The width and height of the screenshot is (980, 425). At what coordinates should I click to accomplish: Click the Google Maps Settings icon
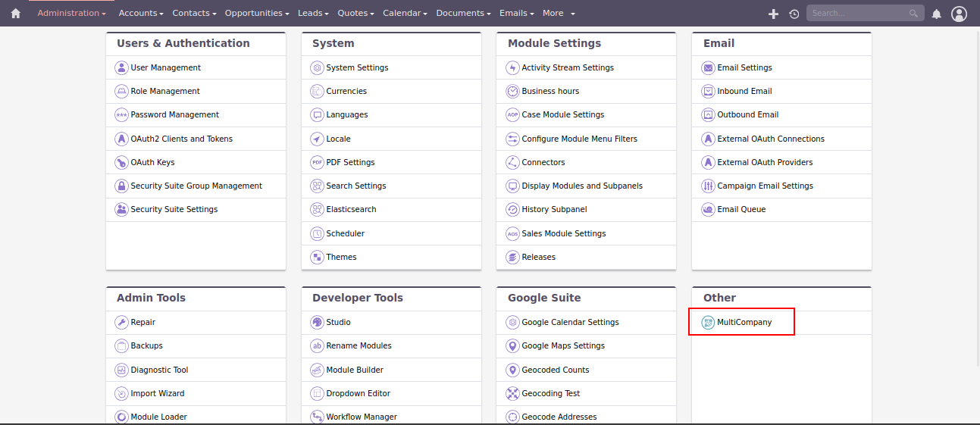pos(512,345)
